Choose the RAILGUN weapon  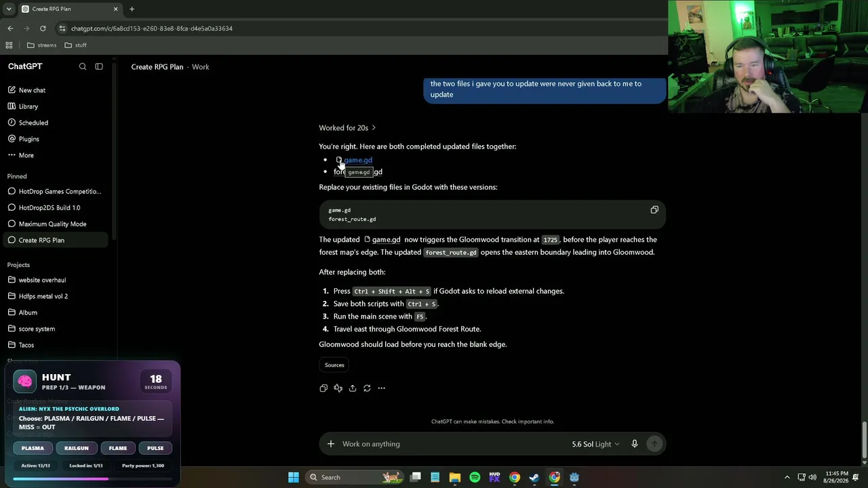[77, 448]
